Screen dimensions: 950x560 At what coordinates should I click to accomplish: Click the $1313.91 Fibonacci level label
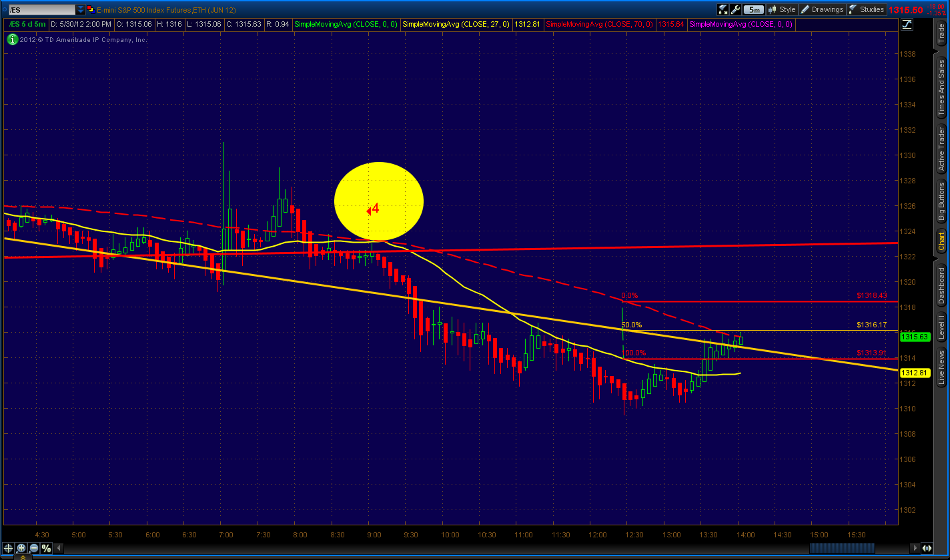pyautogui.click(x=872, y=353)
